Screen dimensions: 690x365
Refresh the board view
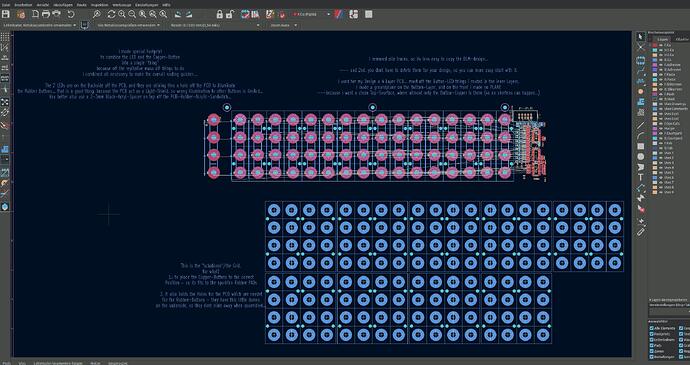(x=111, y=15)
